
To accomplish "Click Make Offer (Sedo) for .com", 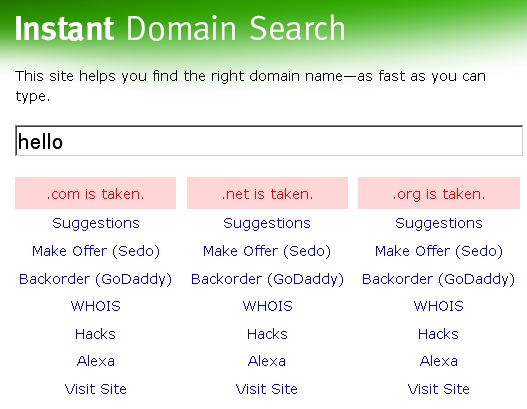I will pos(96,251).
